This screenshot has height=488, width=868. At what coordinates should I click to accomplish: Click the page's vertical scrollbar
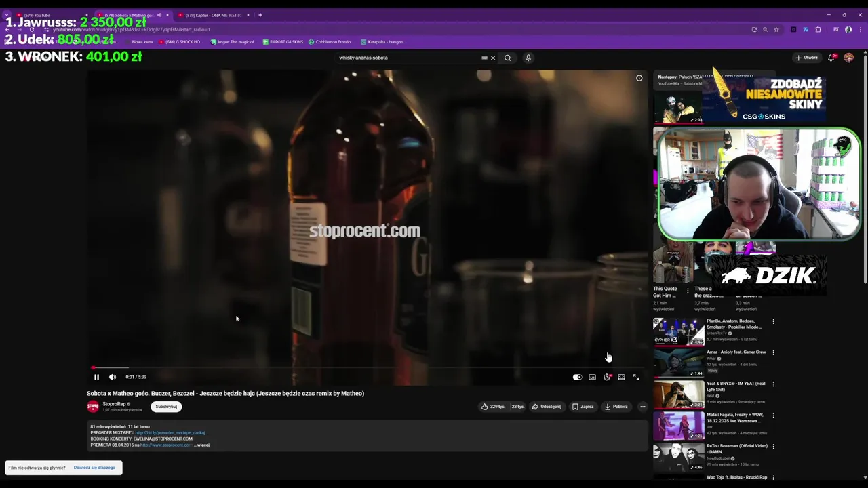[x=865, y=169]
